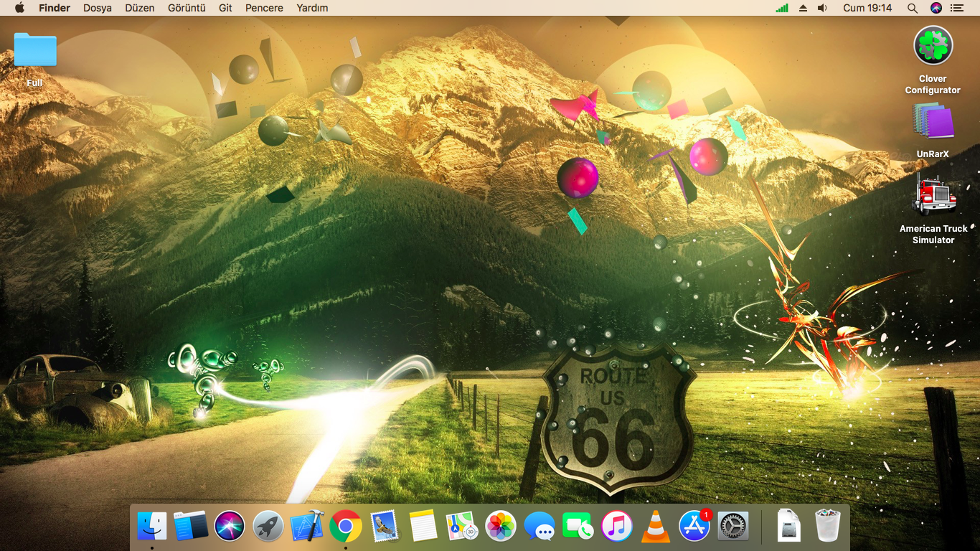Open the Dosya menu
This screenshot has width=980, height=551.
coord(98,8)
